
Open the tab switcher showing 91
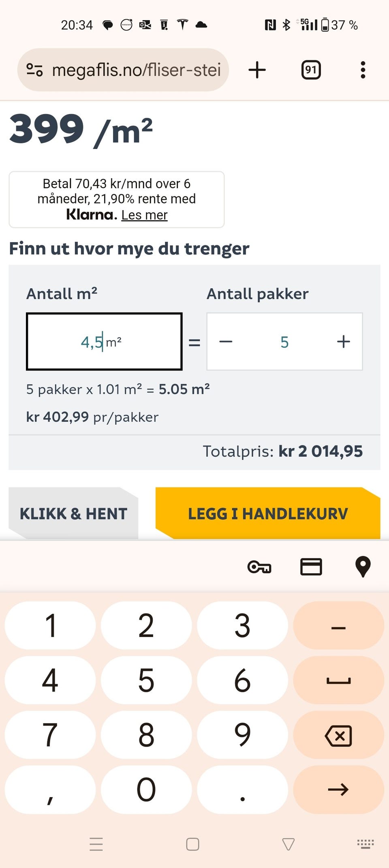tap(311, 70)
